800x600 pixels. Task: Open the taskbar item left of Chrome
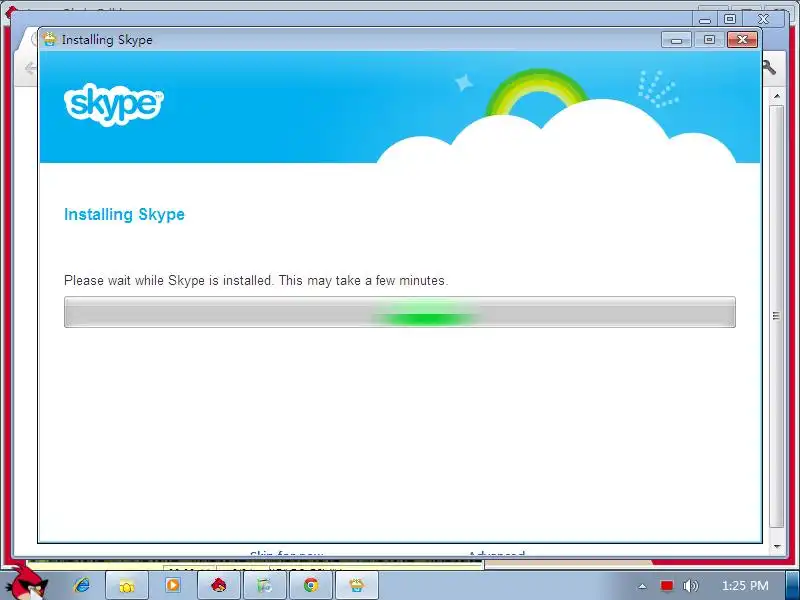click(x=264, y=586)
